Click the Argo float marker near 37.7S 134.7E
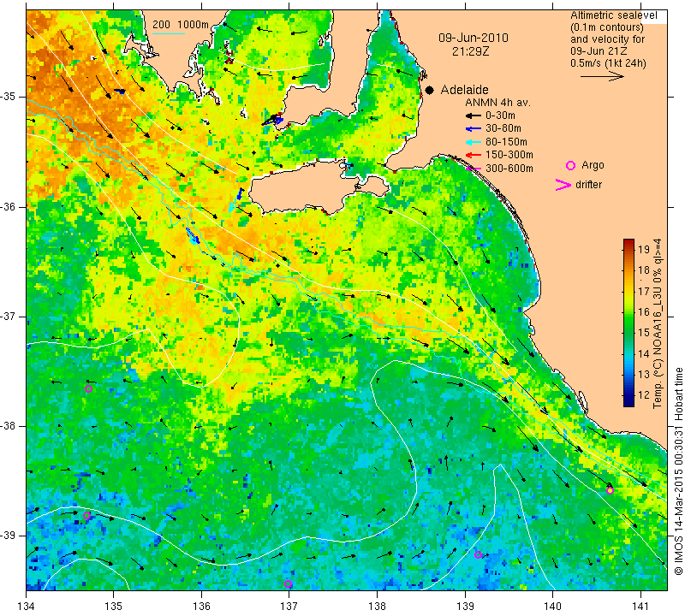Screen dimensions: 685x616 [x=88, y=388]
